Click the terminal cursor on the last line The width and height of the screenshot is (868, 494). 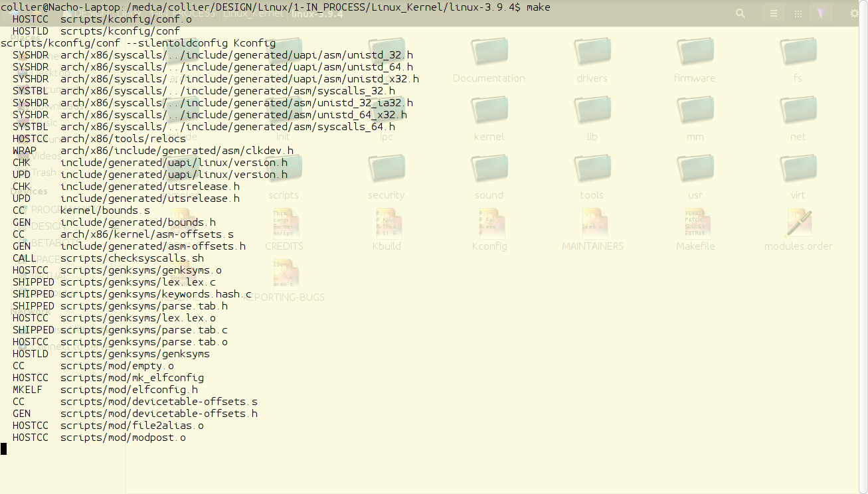tap(4, 450)
